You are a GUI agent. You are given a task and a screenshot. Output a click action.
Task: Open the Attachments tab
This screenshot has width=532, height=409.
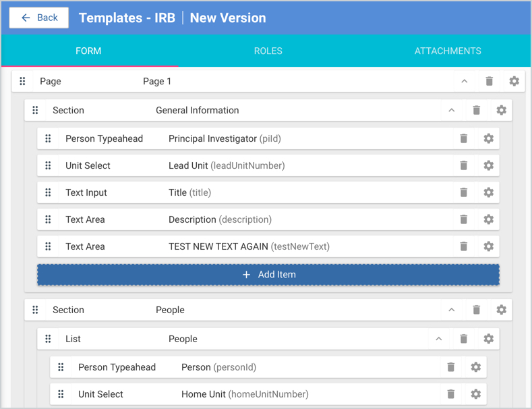click(447, 51)
